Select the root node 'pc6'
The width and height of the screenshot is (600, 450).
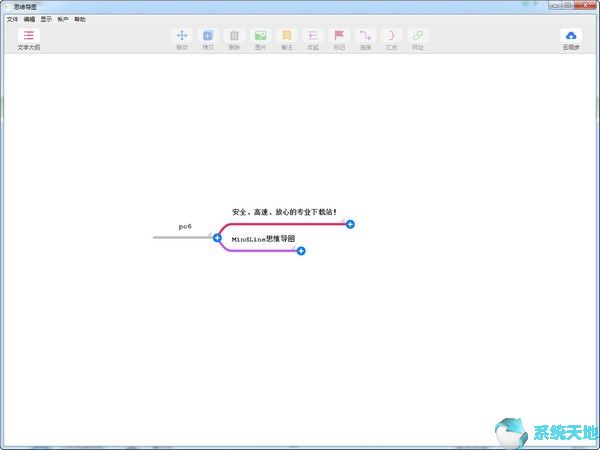[185, 227]
